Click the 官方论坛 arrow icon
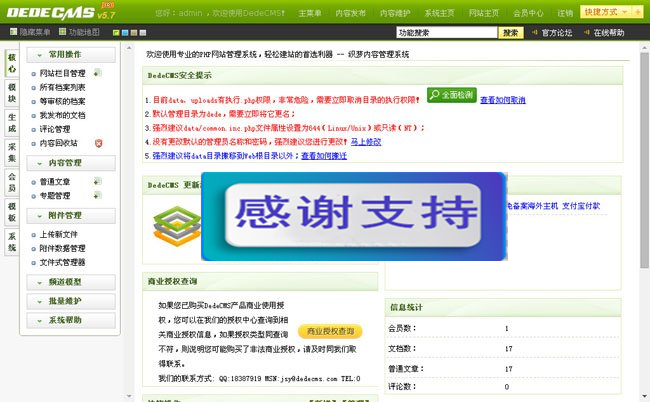Viewport: 650px width, 402px height. [535, 32]
